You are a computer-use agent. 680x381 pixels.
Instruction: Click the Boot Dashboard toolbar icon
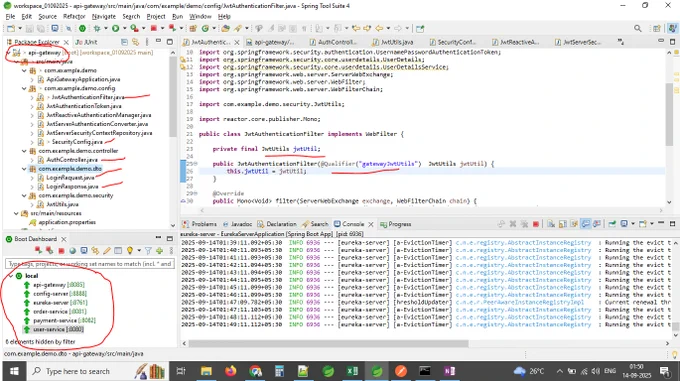tap(82, 29)
